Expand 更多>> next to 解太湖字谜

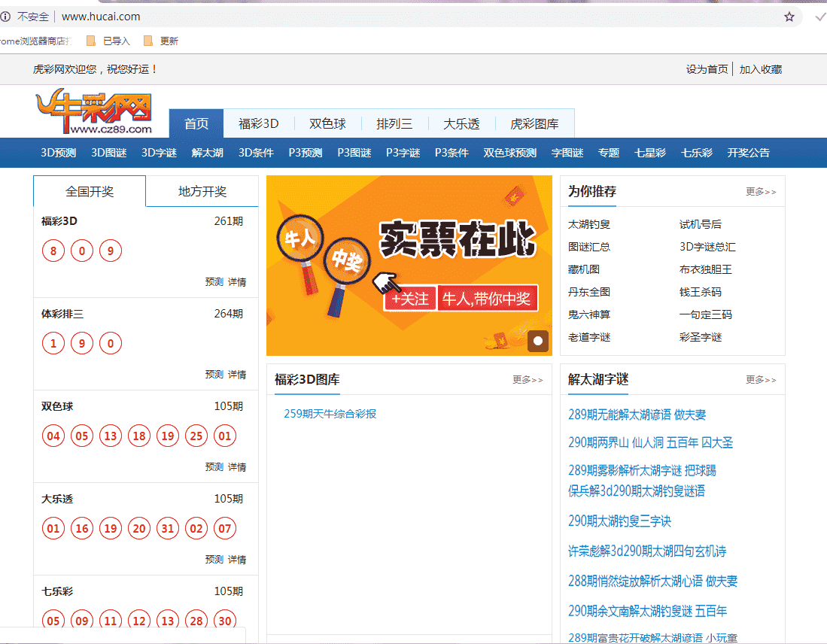[x=761, y=380]
